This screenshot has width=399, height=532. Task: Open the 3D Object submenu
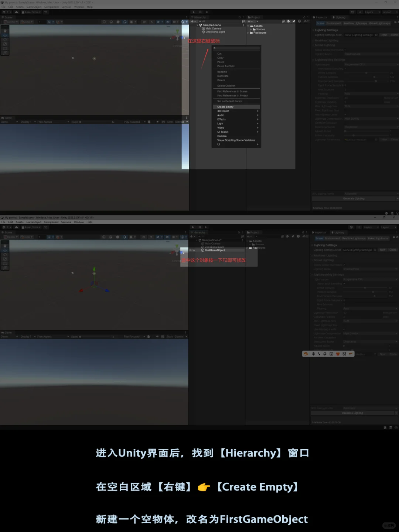[x=236, y=111]
